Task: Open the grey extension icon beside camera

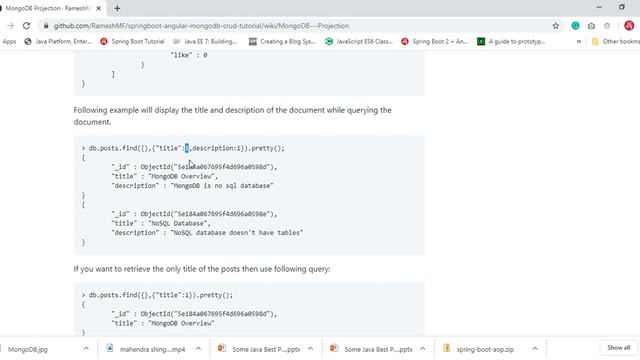Action: point(607,26)
